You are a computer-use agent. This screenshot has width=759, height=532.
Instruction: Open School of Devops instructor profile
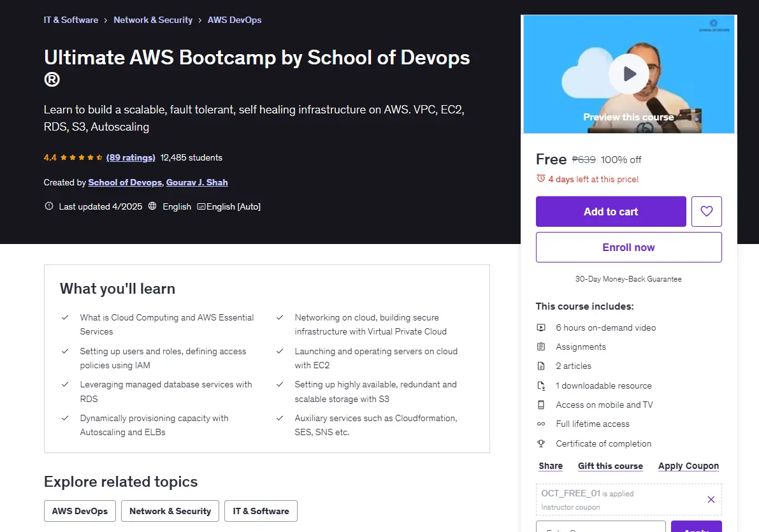click(125, 182)
